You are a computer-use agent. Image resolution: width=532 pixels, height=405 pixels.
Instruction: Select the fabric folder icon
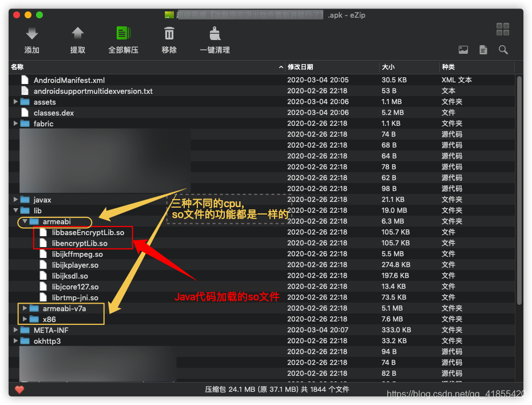click(25, 124)
